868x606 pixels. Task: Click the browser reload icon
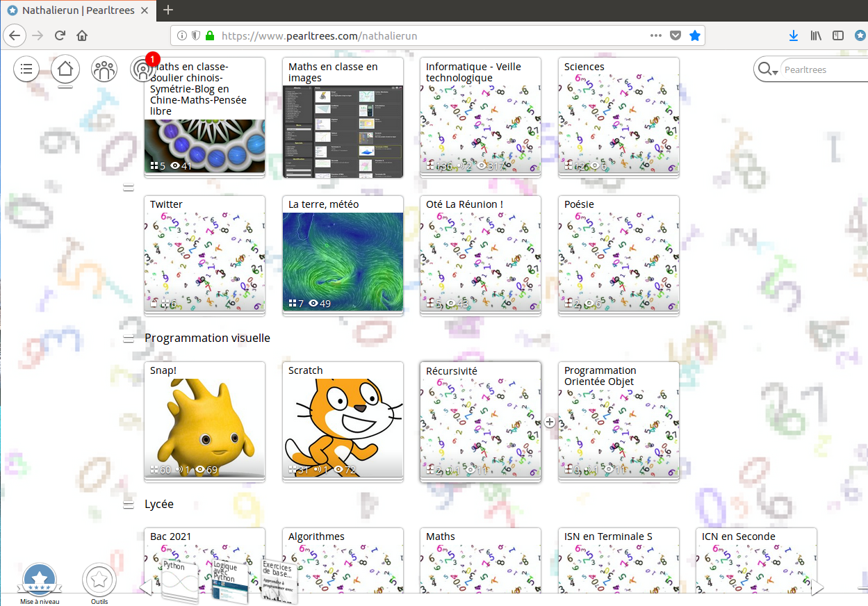point(60,35)
